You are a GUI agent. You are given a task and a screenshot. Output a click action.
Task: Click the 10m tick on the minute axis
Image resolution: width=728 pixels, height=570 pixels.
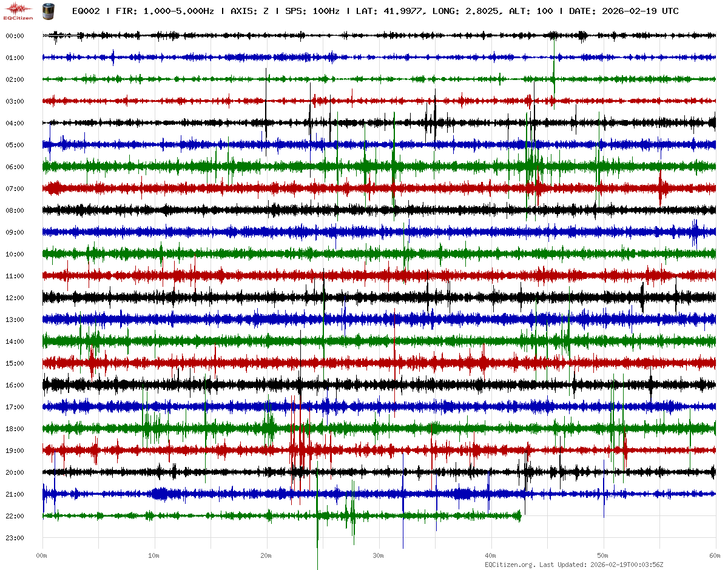pyautogui.click(x=154, y=555)
